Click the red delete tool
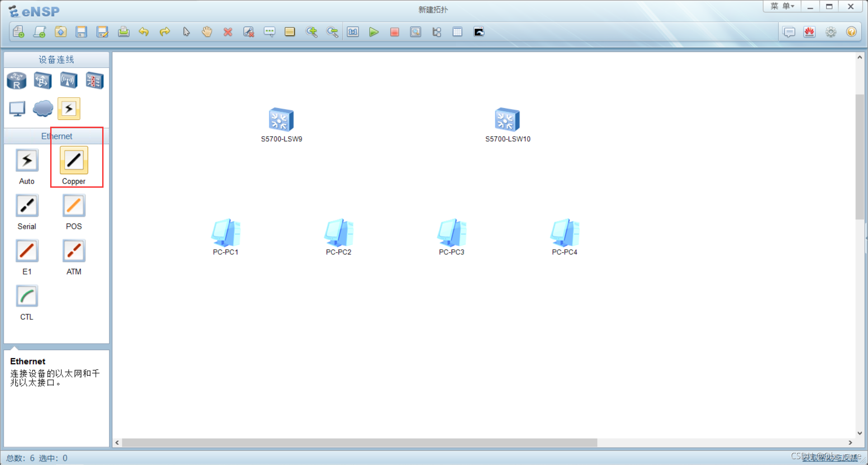 (228, 32)
